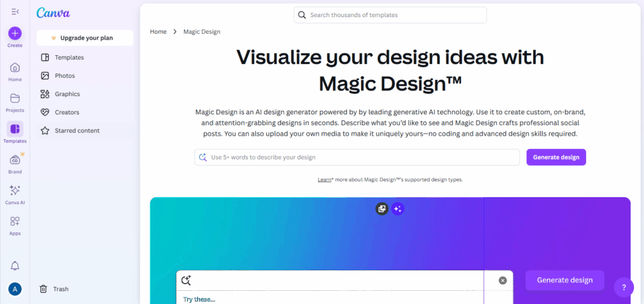Click the Starred content star icon
The width and height of the screenshot is (644, 304).
[x=45, y=131]
